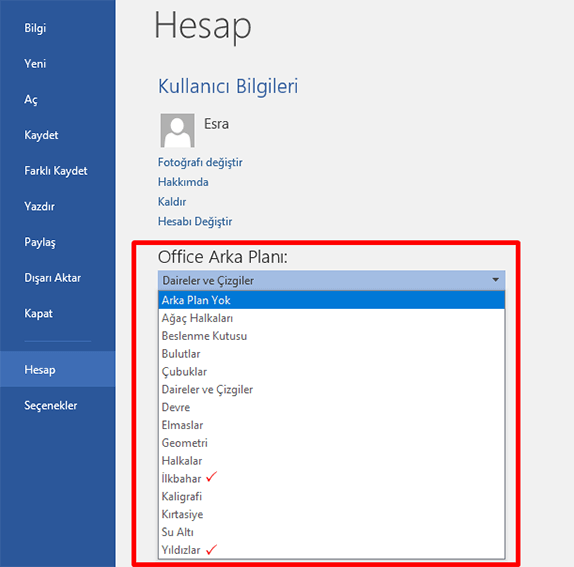The image size is (574, 567).
Task: Pick the Devre background option
Action: click(331, 407)
